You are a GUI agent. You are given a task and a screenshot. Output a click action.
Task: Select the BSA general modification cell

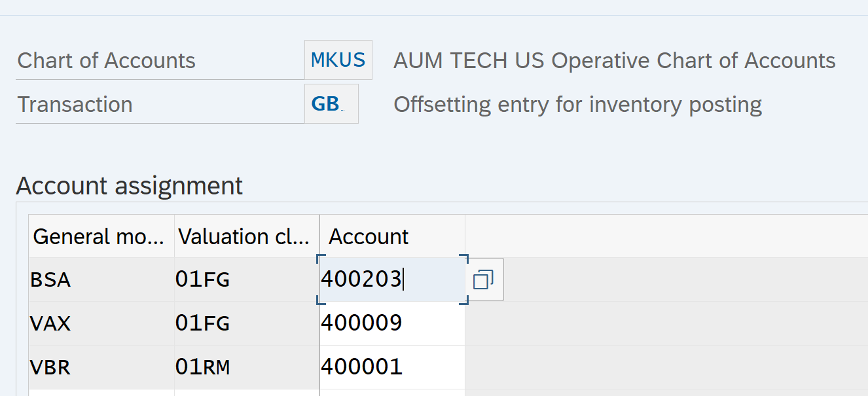[101, 280]
